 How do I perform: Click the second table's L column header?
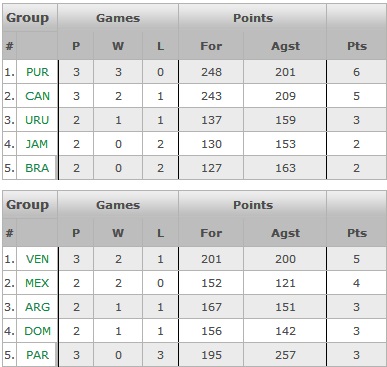coord(160,233)
